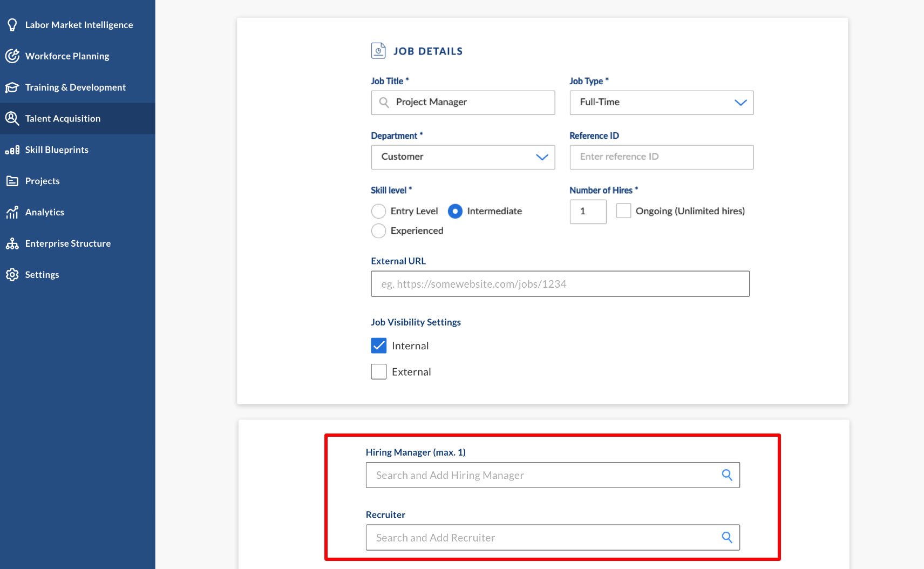The image size is (924, 569).
Task: Expand the Department dropdown
Action: click(x=463, y=157)
